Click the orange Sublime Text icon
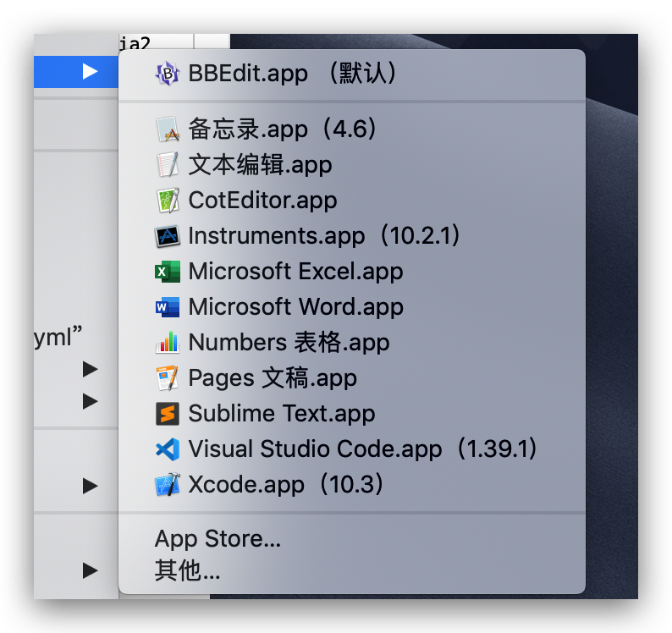This screenshot has height=633, width=672. click(x=168, y=414)
